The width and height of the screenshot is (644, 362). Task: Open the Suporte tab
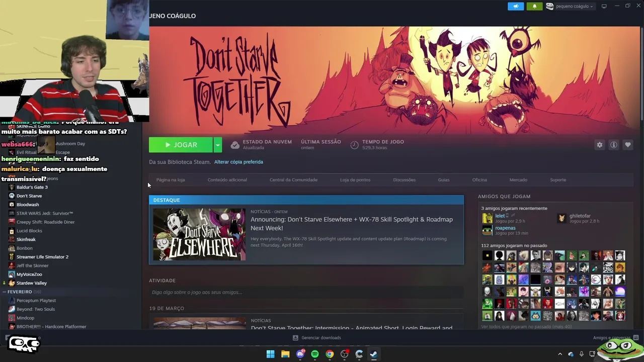coord(558,179)
